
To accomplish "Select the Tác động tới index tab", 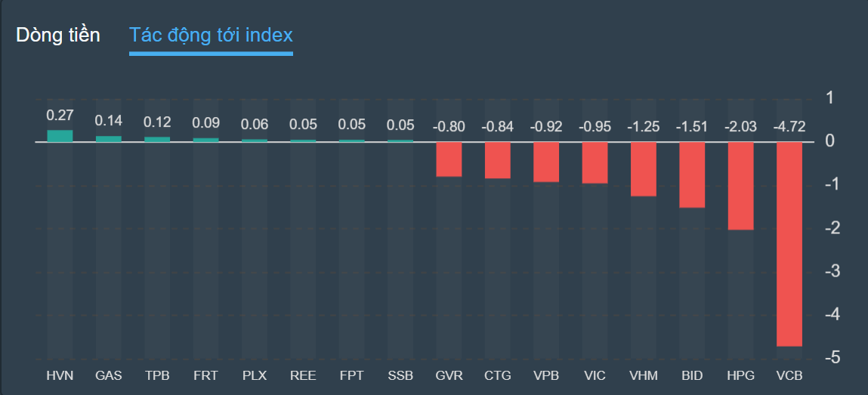I will coord(211,35).
